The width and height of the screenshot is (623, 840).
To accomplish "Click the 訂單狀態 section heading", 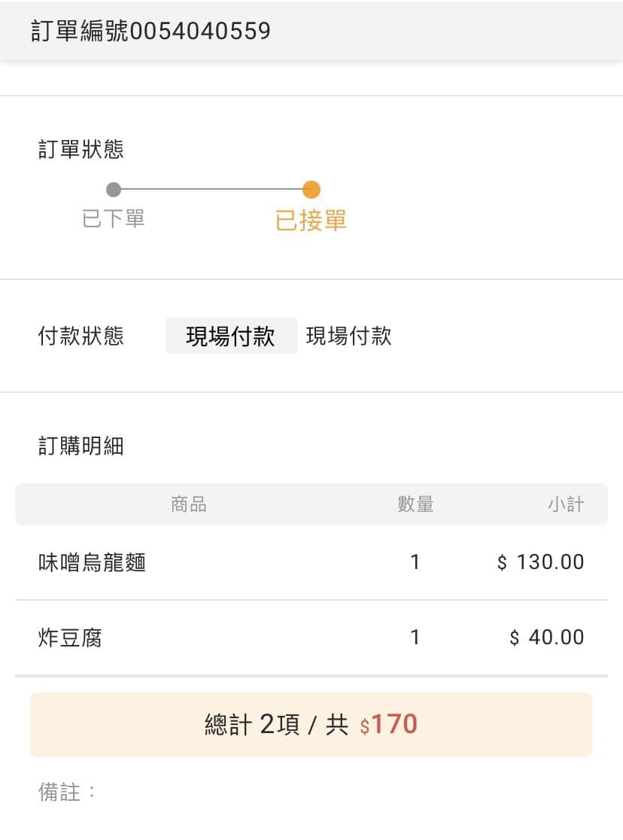I will click(81, 149).
